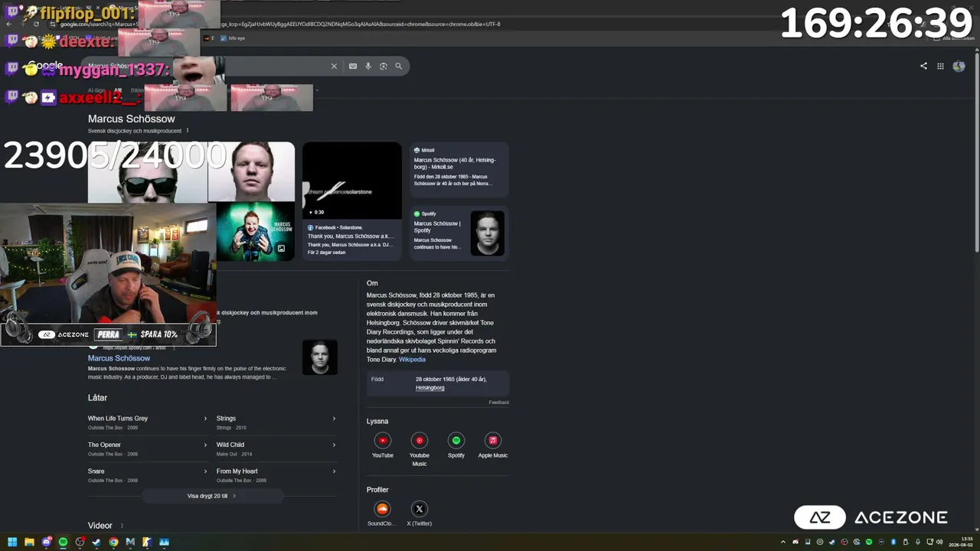The image size is (980, 551).
Task: Listen on Youtube Music
Action: 420,448
